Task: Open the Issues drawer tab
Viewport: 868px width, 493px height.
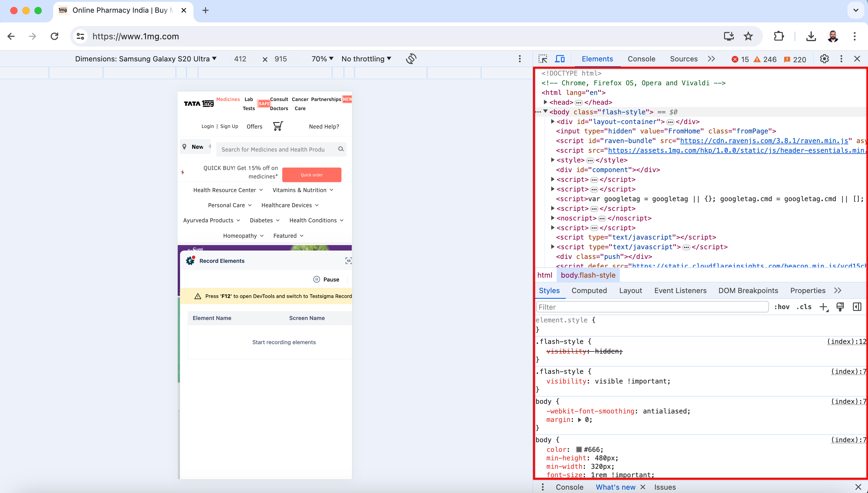Action: pos(665,487)
